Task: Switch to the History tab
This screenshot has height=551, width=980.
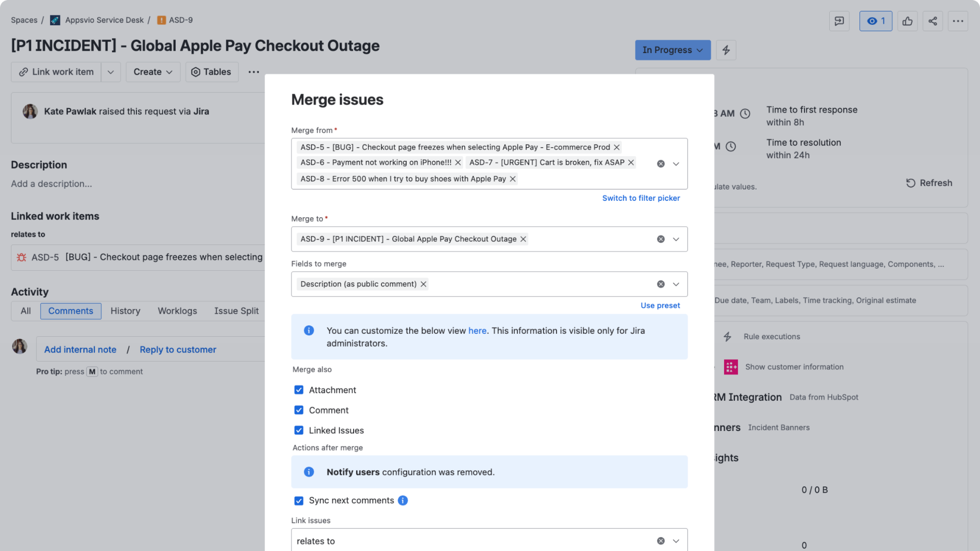Action: click(125, 311)
